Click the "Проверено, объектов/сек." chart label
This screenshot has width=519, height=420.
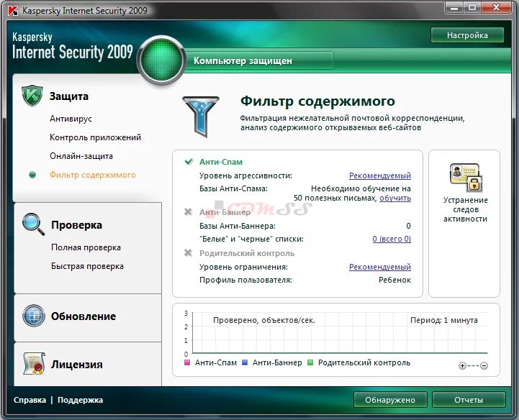pyautogui.click(x=264, y=320)
